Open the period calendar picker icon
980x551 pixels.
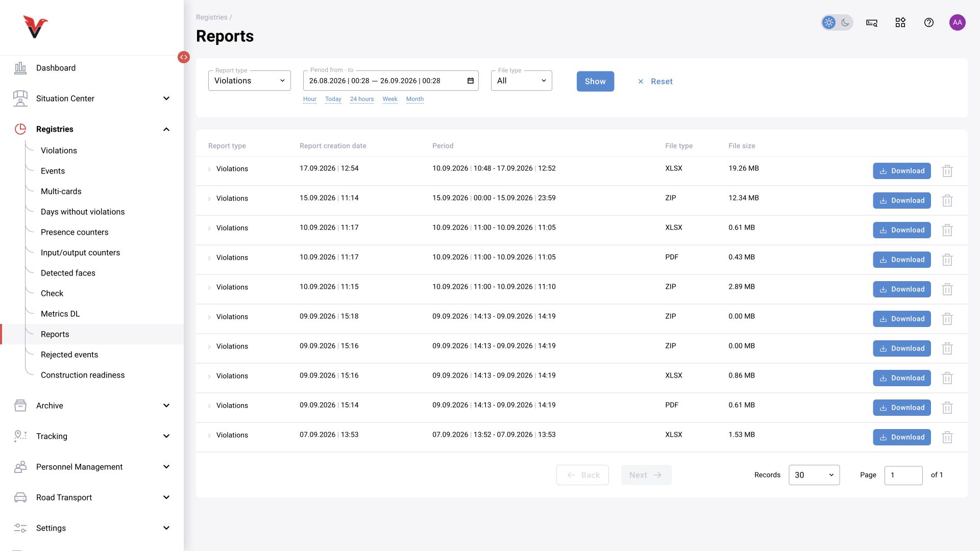[x=471, y=81]
